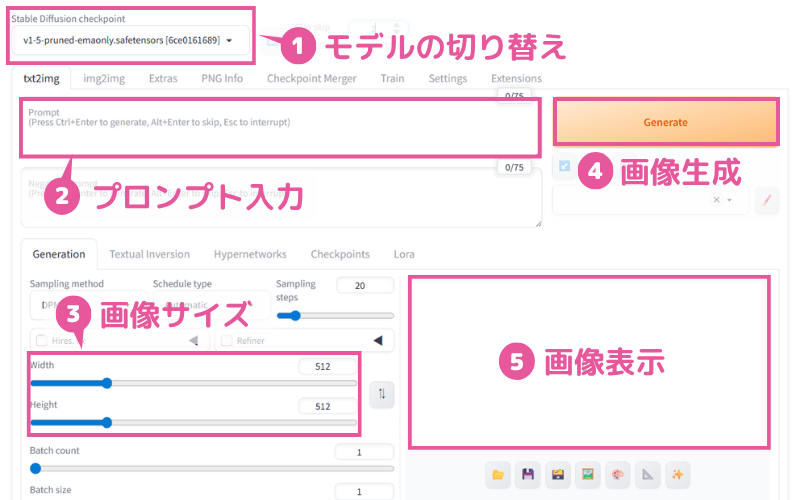
Task: Click the negative prompt 0/75 token counter
Action: click(514, 167)
